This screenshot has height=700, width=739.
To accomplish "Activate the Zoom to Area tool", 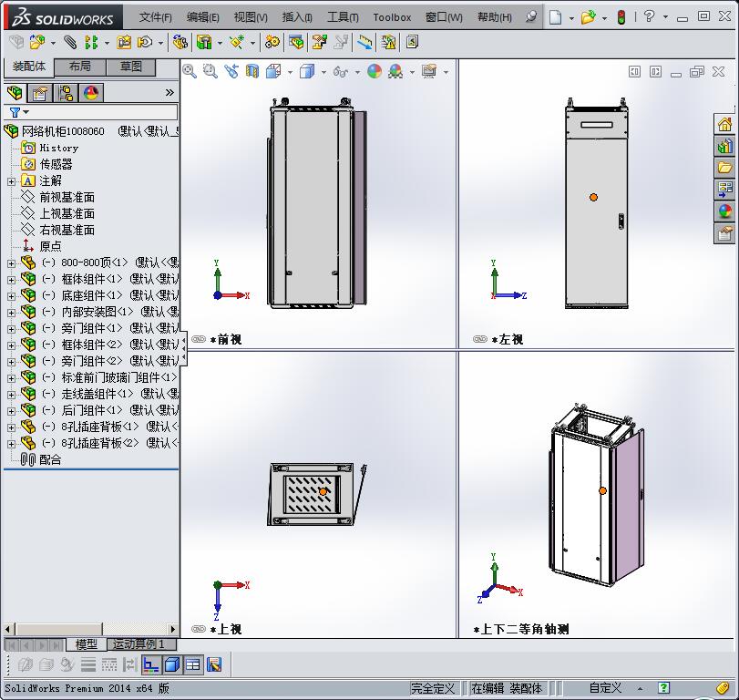I will (210, 72).
